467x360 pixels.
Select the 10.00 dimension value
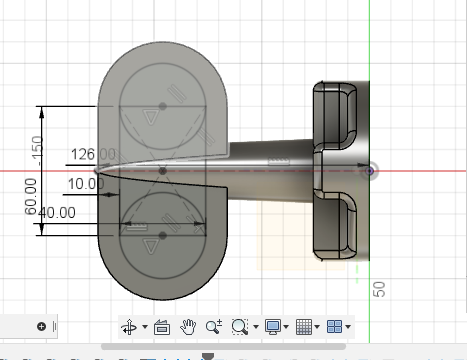click(x=86, y=184)
